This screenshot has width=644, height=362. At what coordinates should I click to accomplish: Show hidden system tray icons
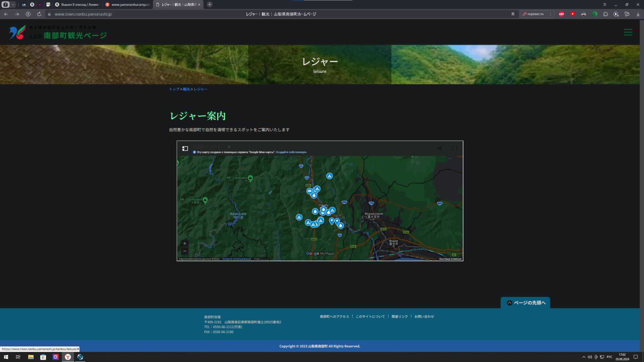pos(584,357)
